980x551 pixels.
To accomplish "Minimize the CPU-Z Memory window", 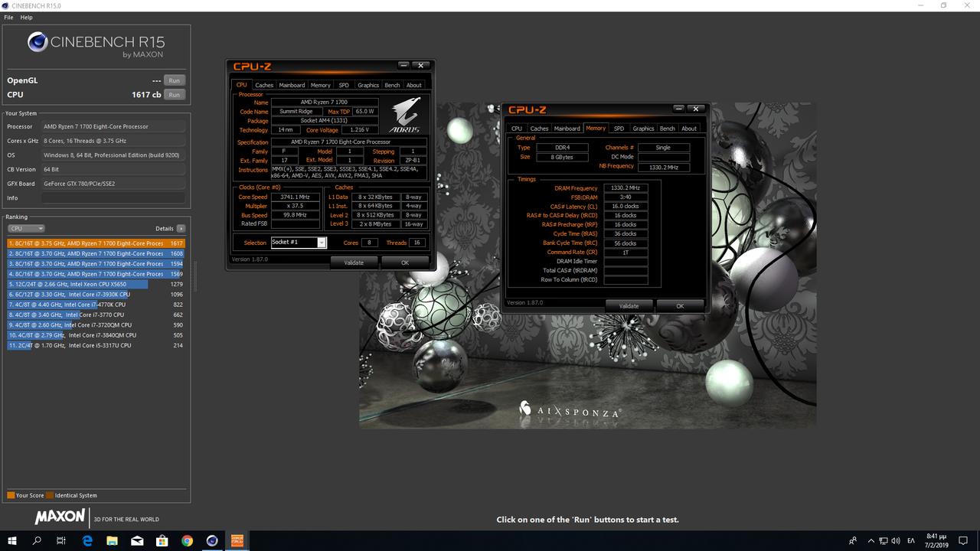I will coord(678,109).
